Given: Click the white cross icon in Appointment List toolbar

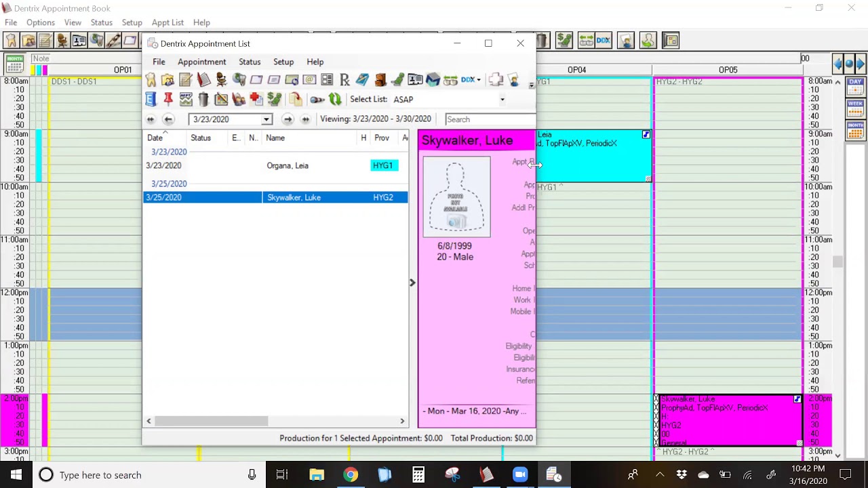Looking at the screenshot, I should 496,80.
